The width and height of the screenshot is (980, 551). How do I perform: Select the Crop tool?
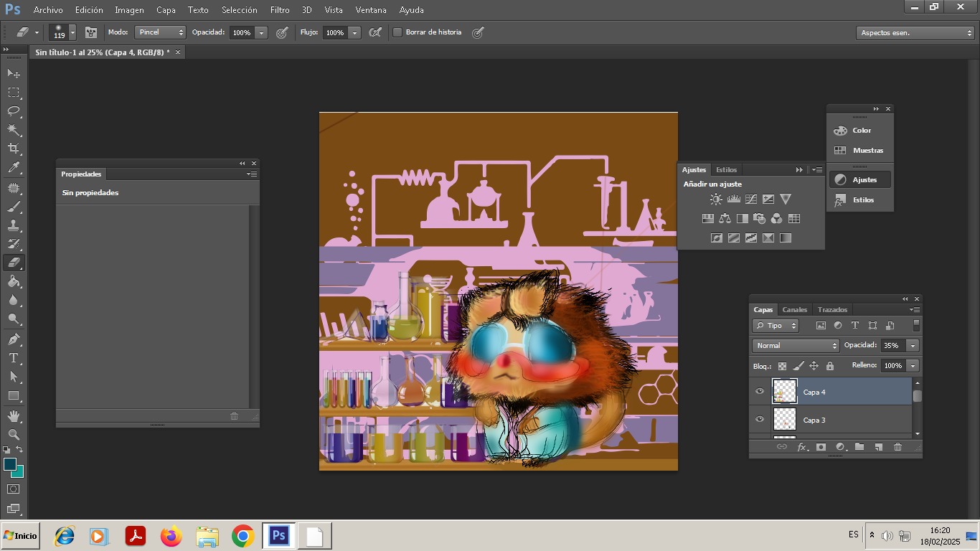(x=14, y=149)
